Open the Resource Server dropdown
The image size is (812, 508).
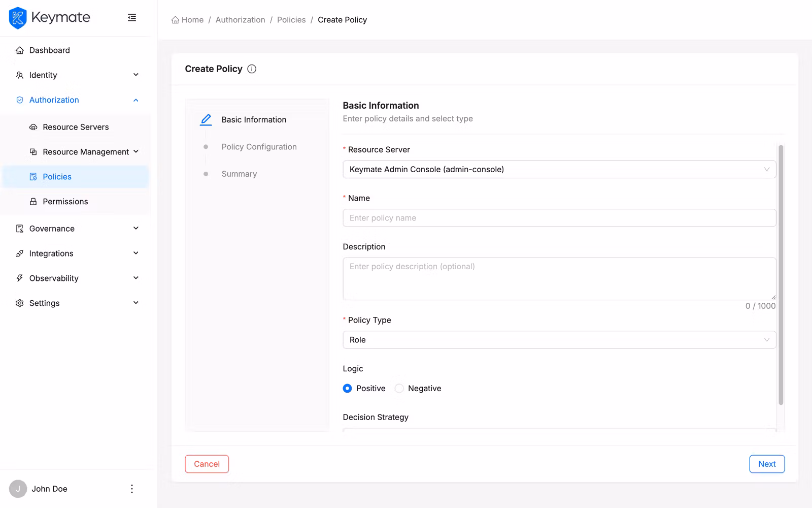tap(559, 169)
